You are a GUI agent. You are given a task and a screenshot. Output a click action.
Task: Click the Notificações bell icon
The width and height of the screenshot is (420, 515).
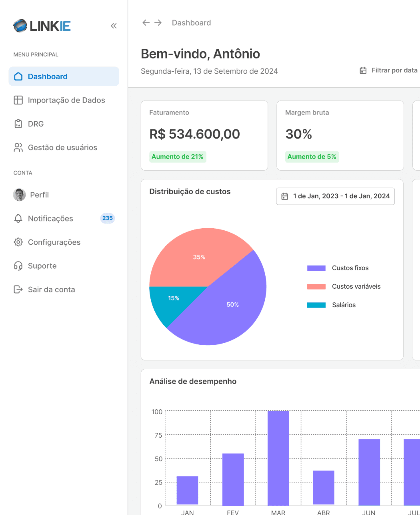point(18,218)
